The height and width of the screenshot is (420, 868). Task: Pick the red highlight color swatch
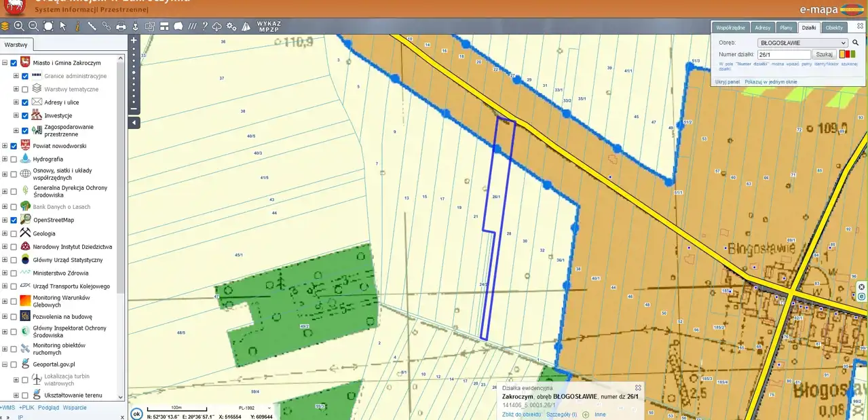tap(848, 54)
